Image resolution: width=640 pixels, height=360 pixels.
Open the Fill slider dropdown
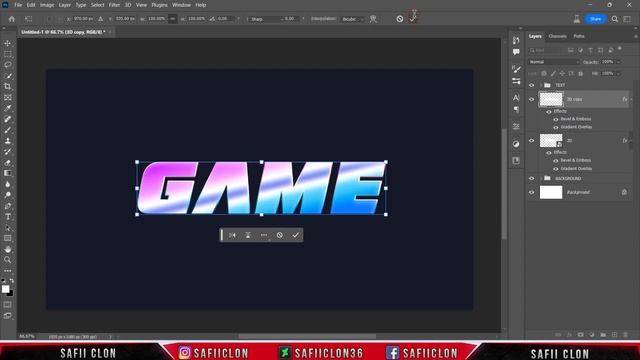click(x=618, y=73)
